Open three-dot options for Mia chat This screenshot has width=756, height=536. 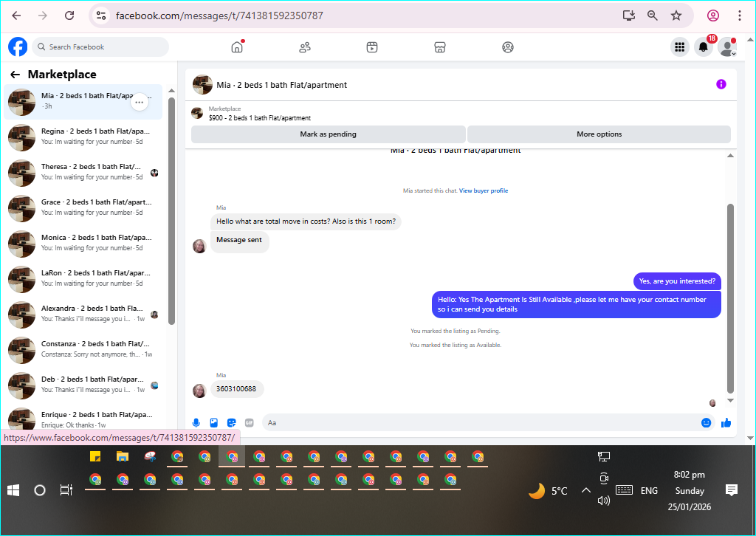pyautogui.click(x=140, y=102)
